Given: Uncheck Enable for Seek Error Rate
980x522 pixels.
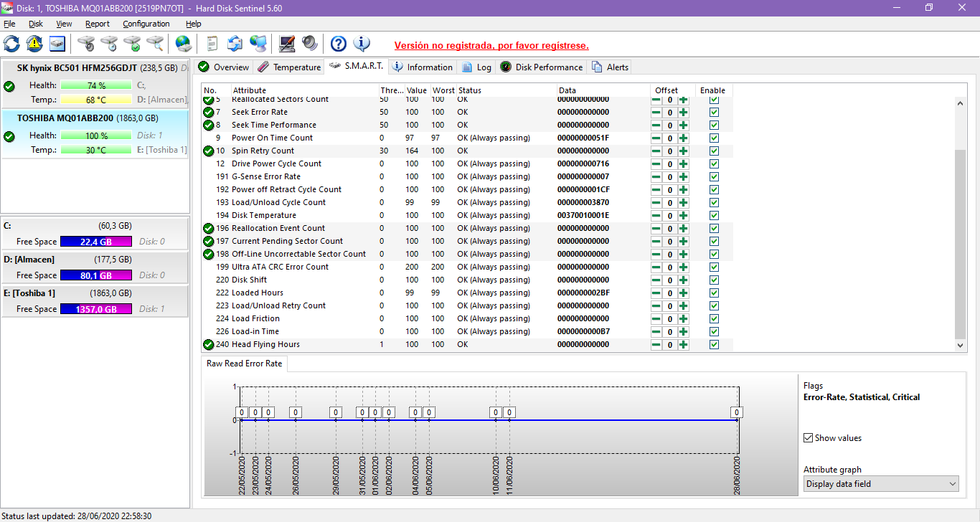Looking at the screenshot, I should click(x=714, y=113).
